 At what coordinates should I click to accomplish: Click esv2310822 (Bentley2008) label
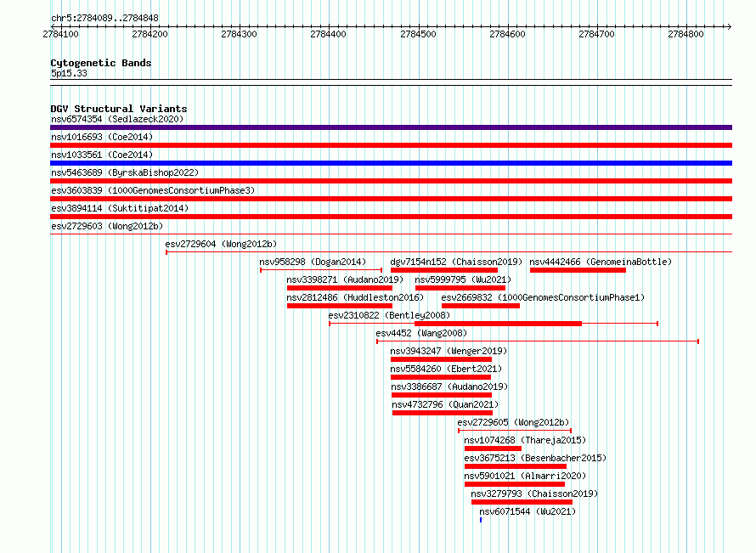(389, 315)
